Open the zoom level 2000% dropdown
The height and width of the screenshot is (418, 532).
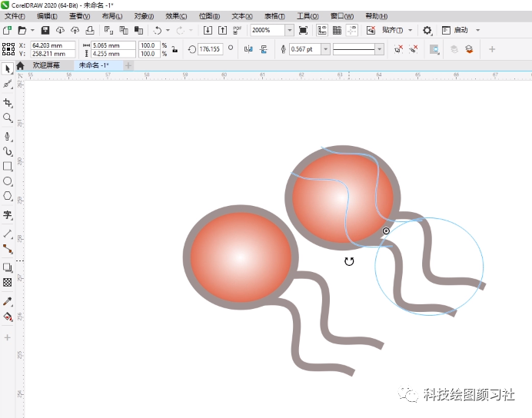click(289, 30)
